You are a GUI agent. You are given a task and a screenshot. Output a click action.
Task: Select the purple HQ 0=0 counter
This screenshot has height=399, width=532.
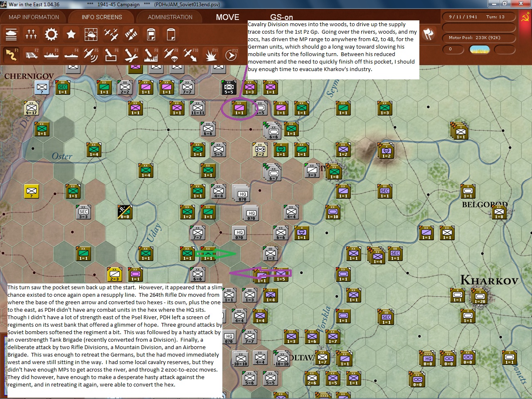[428, 359]
